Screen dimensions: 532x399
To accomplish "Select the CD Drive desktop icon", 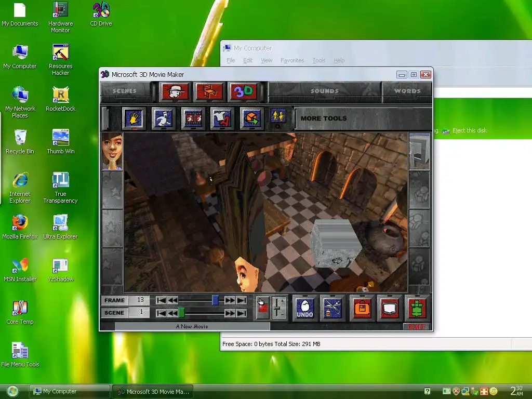I will coord(101,14).
